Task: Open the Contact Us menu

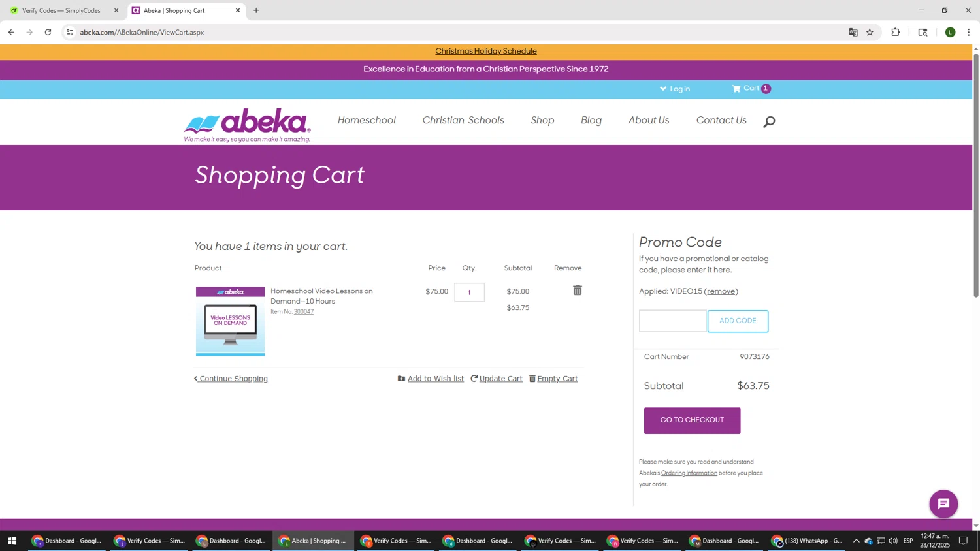Action: pos(721,121)
